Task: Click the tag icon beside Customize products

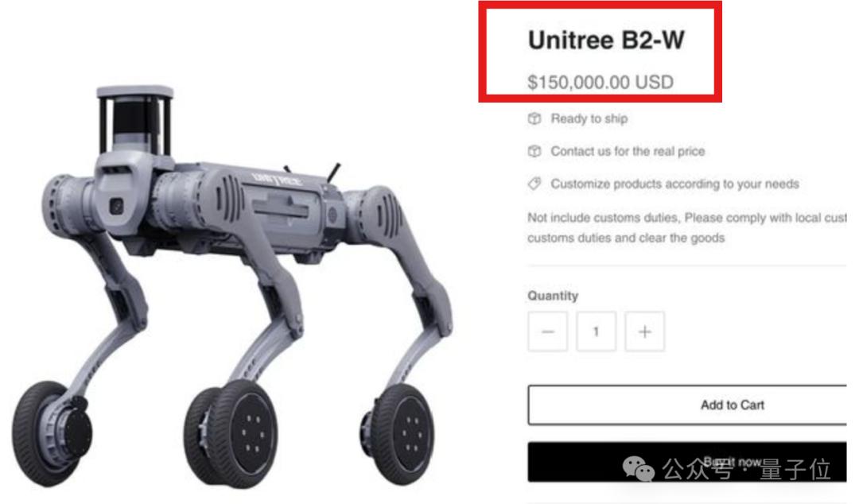Action: [x=534, y=184]
